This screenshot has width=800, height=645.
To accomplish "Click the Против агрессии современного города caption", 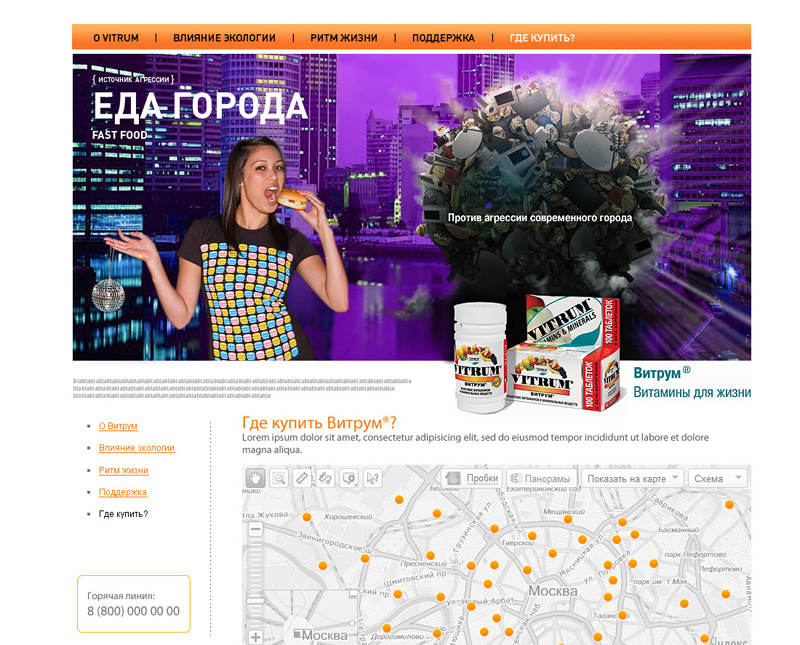I will pos(540,218).
